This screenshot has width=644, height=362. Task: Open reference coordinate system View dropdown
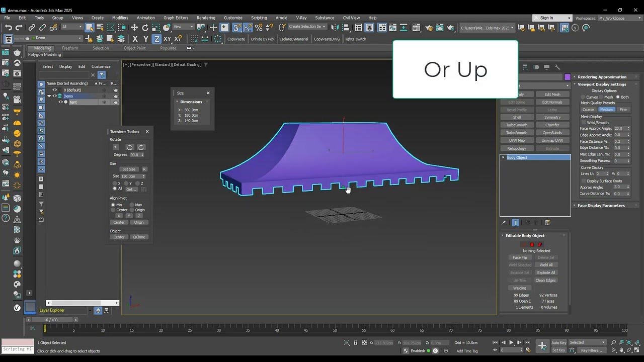click(x=184, y=27)
